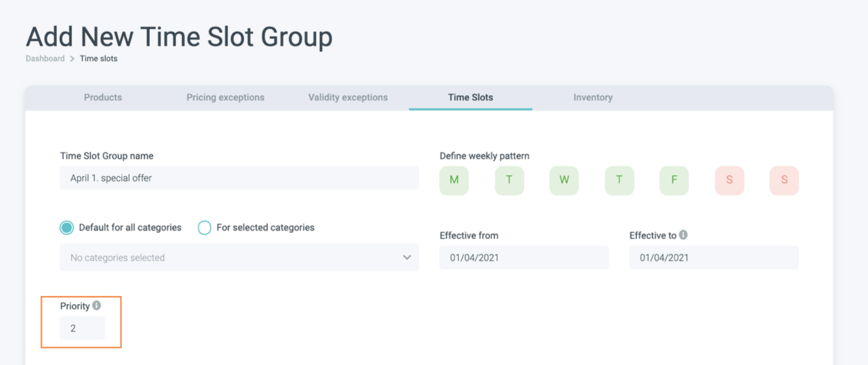
Task: Open the Pricing exceptions tab
Action: coord(225,97)
